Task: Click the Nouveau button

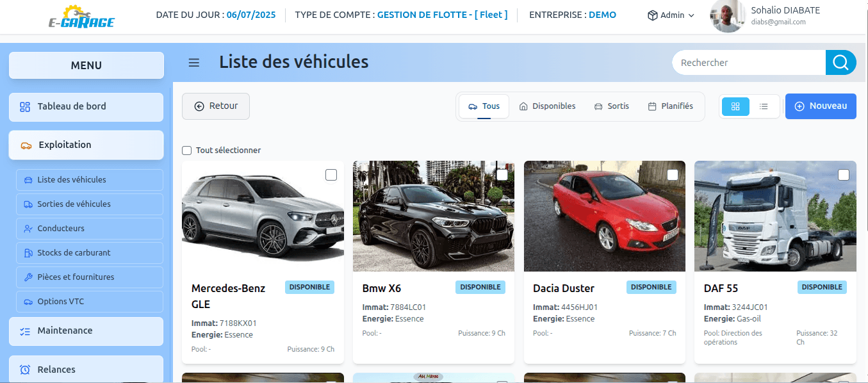Action: click(x=821, y=106)
